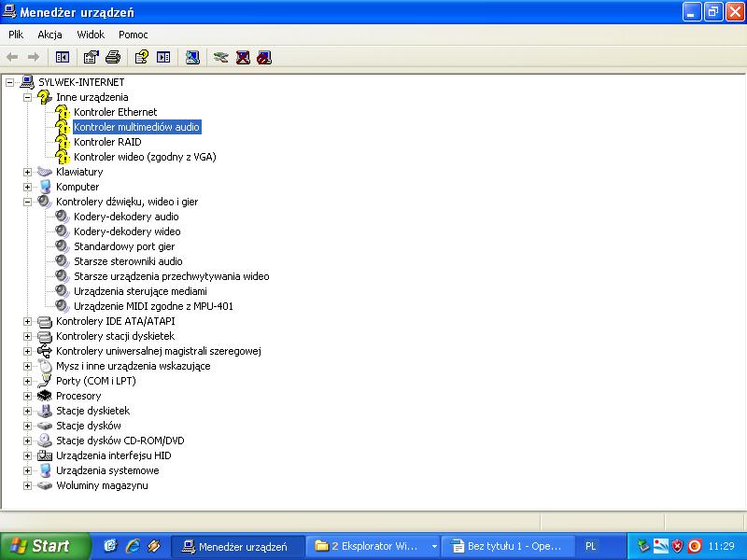Scan for hardware changes toolbar icon
The image size is (747, 560).
click(x=192, y=58)
